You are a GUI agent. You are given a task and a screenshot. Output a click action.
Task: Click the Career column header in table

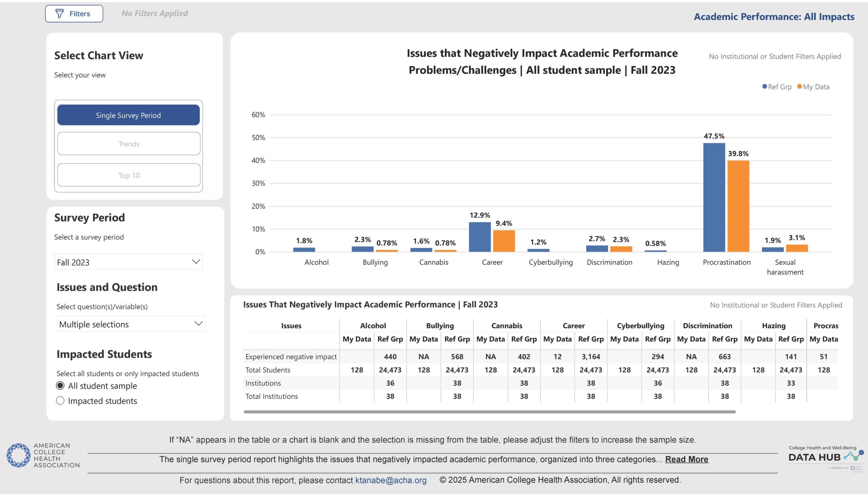pyautogui.click(x=573, y=326)
